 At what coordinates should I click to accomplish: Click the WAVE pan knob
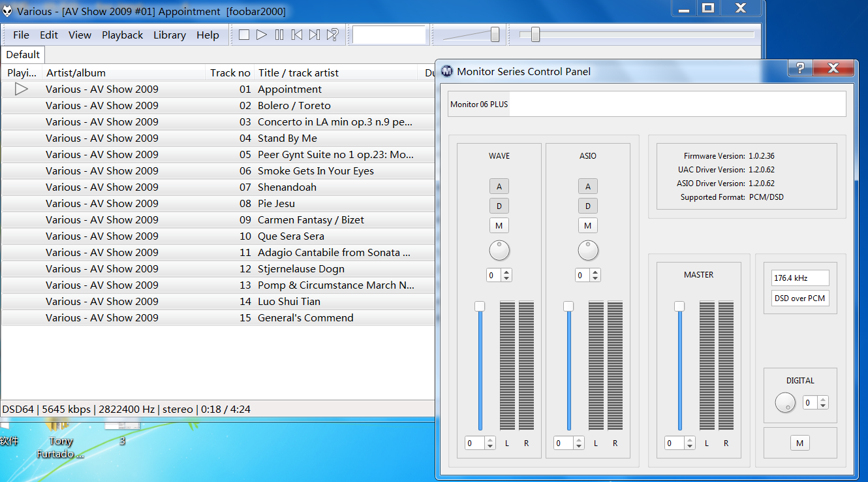499,250
